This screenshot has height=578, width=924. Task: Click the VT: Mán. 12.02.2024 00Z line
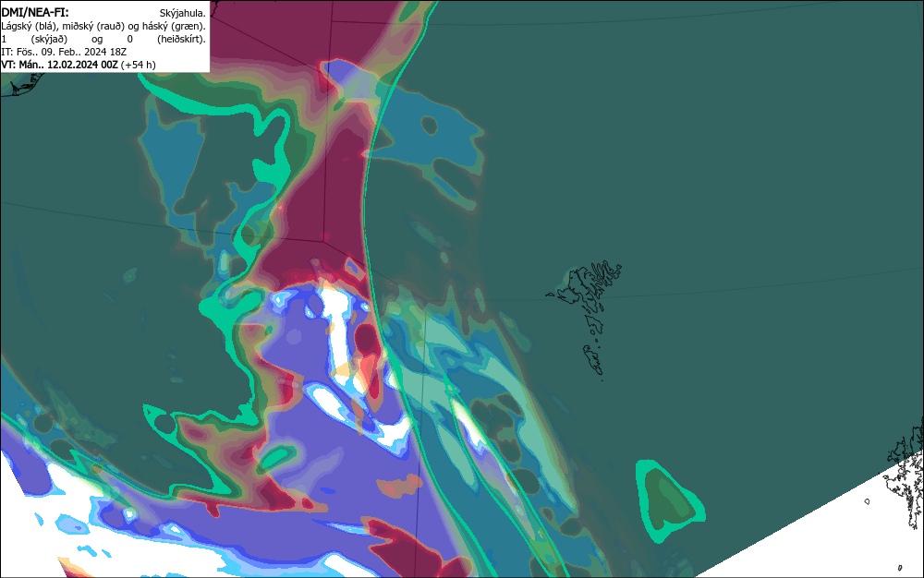[x=79, y=65]
